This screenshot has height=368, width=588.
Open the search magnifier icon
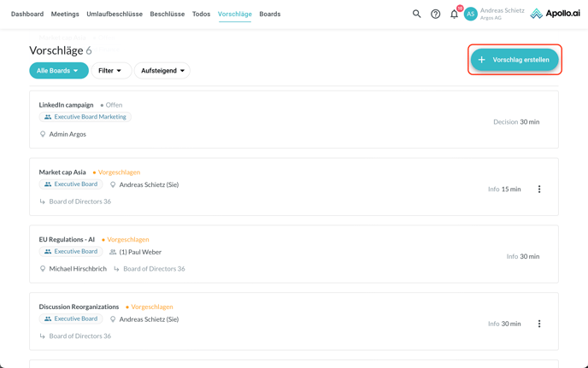pyautogui.click(x=416, y=14)
